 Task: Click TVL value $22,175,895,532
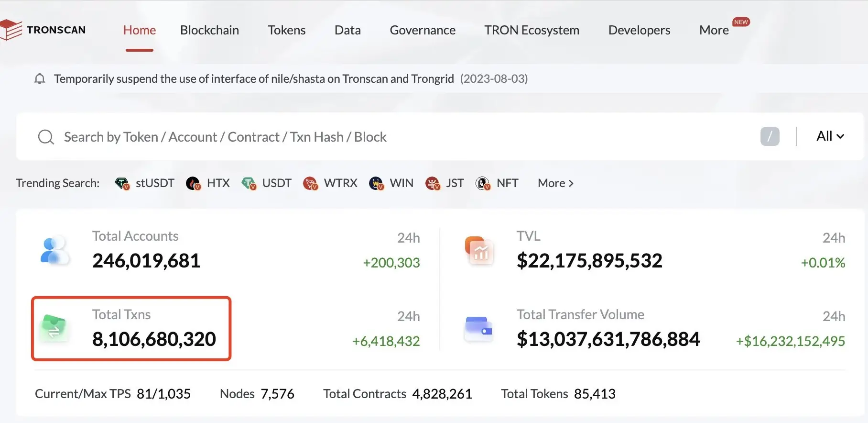(x=589, y=261)
